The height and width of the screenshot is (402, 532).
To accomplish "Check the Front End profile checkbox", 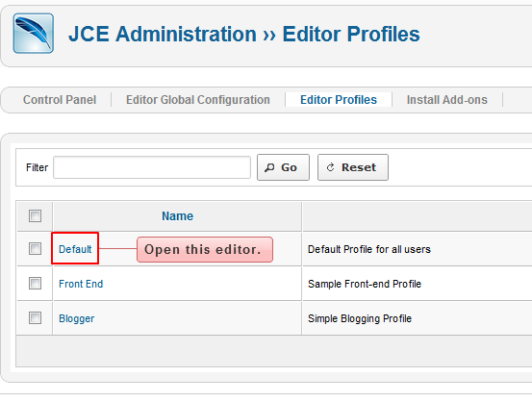I will click(35, 284).
